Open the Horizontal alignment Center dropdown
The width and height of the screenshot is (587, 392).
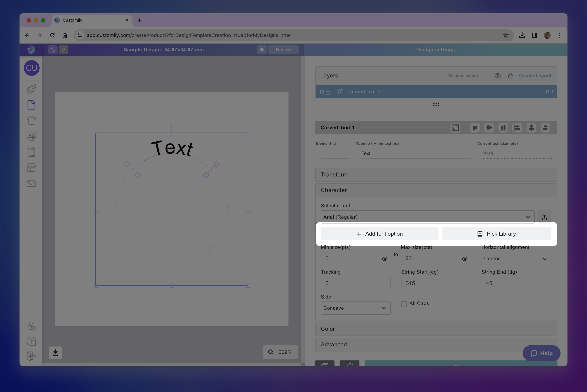click(x=516, y=258)
